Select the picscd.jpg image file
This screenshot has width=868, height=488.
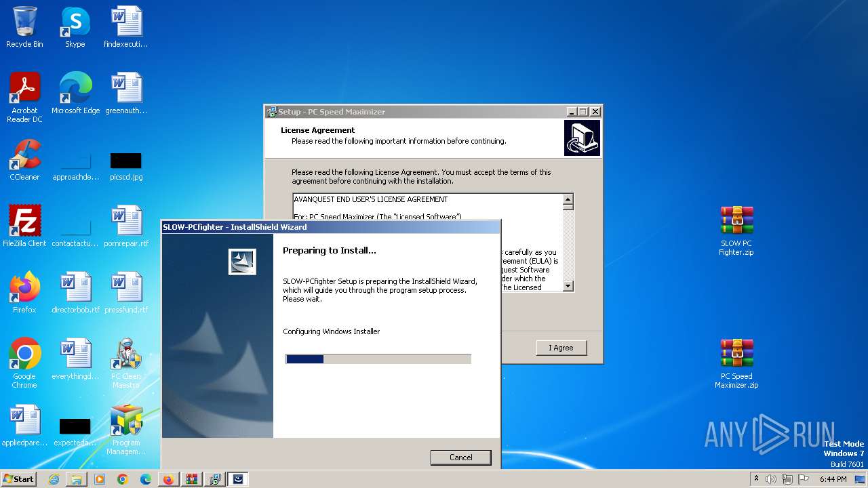pos(126,166)
